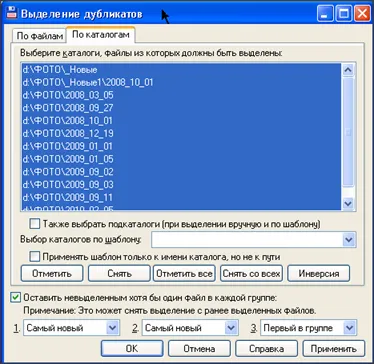
Task: Click the Инверсия button
Action: click(319, 274)
